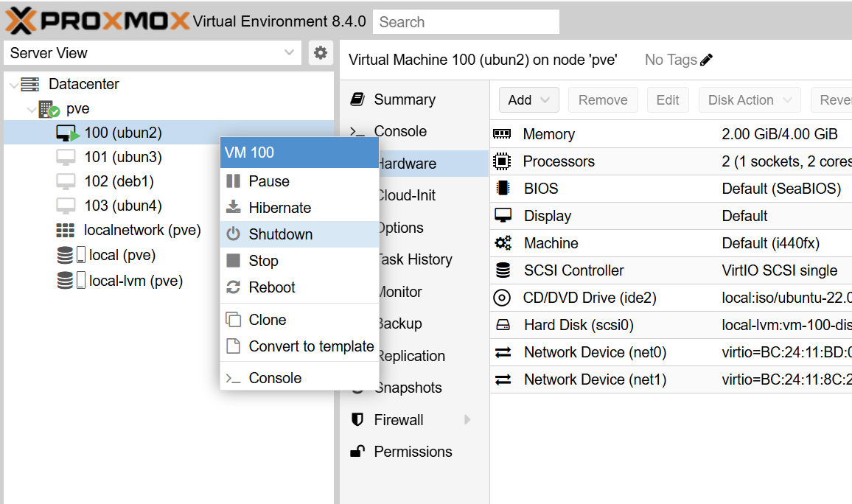Click the Hibernate download-arrow icon
This screenshot has width=852, height=504.
(233, 208)
